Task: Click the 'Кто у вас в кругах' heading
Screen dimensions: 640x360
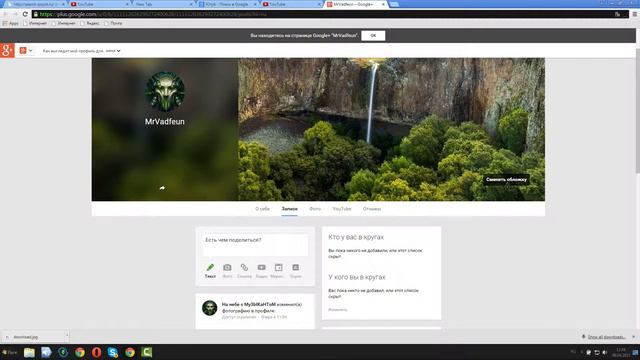Action: click(356, 237)
